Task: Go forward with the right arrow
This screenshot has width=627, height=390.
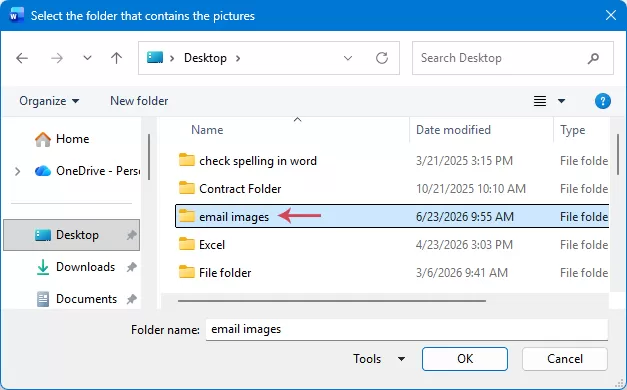Action: pos(57,58)
